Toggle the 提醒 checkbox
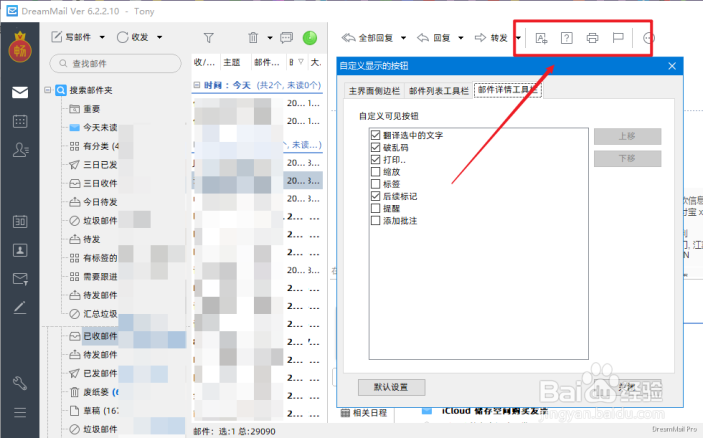 376,208
